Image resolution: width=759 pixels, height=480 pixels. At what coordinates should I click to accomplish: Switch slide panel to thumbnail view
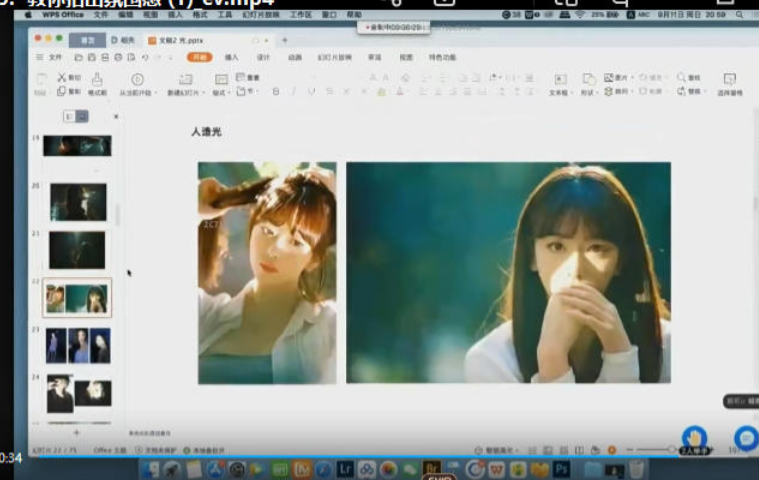point(82,117)
